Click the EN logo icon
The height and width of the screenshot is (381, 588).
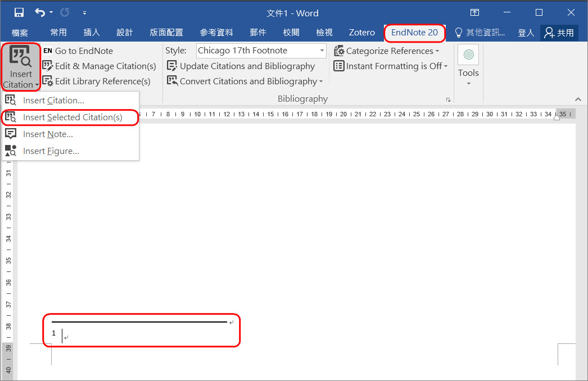(48, 51)
